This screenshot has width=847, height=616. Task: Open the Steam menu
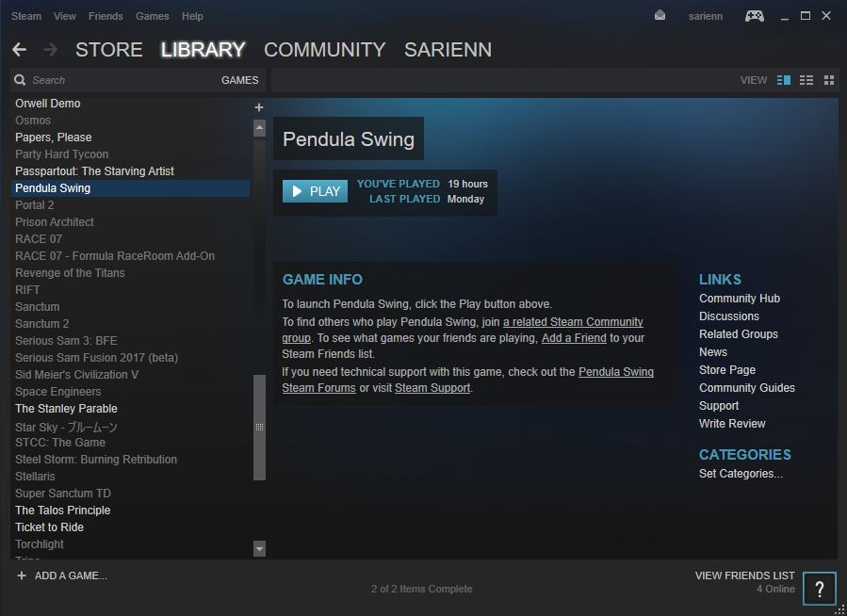[26, 16]
